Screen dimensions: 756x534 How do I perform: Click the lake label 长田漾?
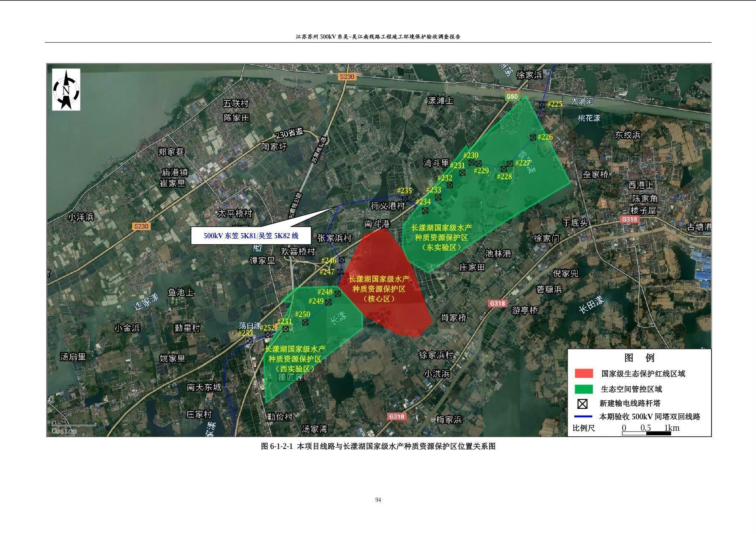(591, 304)
